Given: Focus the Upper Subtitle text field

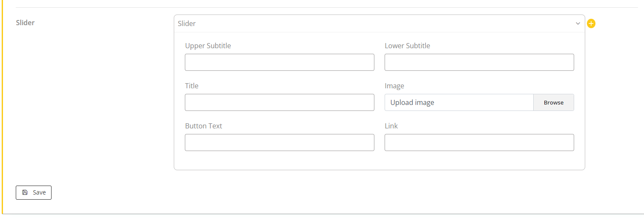Looking at the screenshot, I should pos(279,62).
